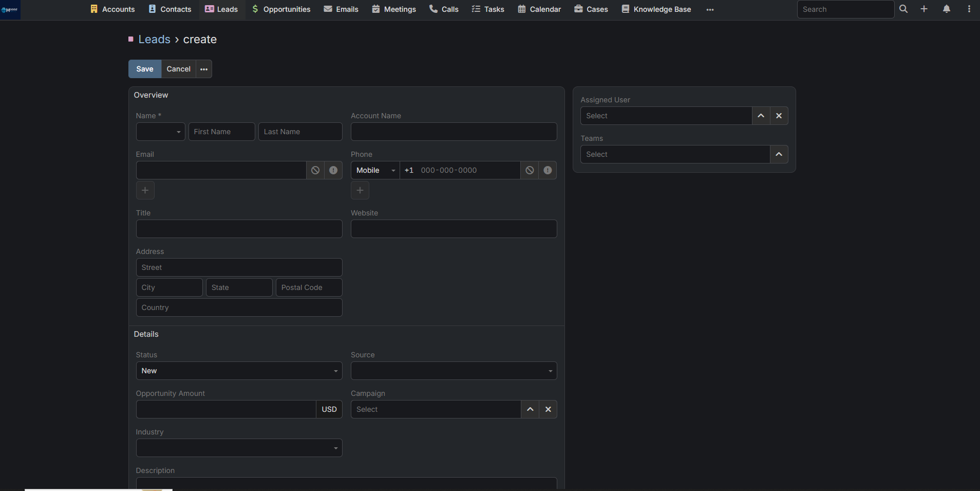Focus the Street address field
The image size is (980, 491).
pos(239,267)
